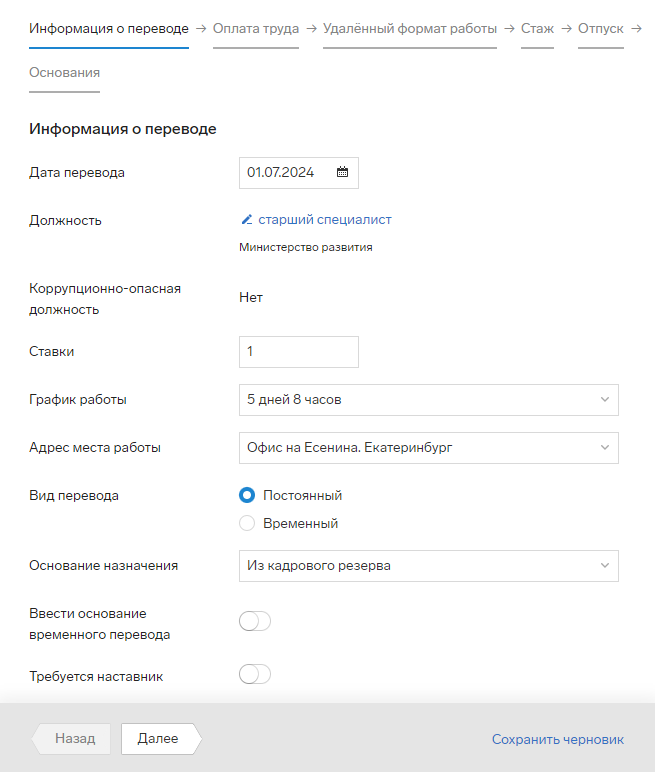This screenshot has height=772, width=655.
Task: Click the Назад button
Action: pos(74,739)
